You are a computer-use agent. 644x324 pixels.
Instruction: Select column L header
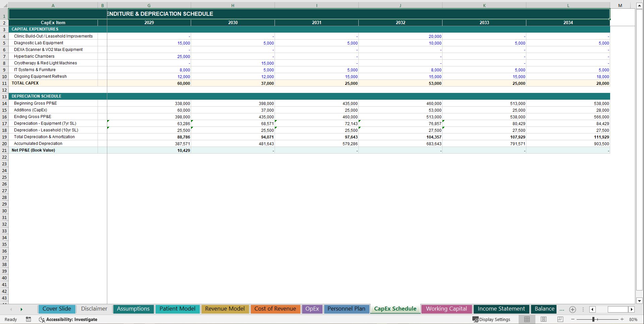(x=568, y=5)
